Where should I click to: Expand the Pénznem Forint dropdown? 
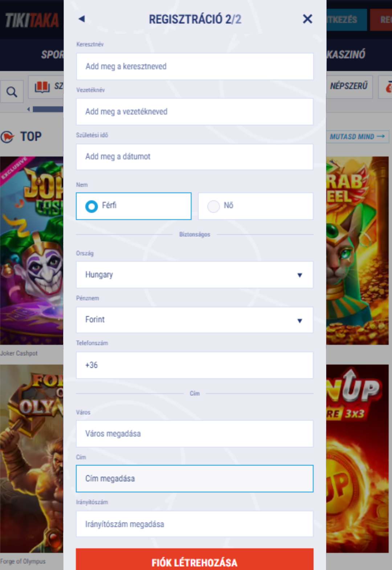(x=195, y=320)
